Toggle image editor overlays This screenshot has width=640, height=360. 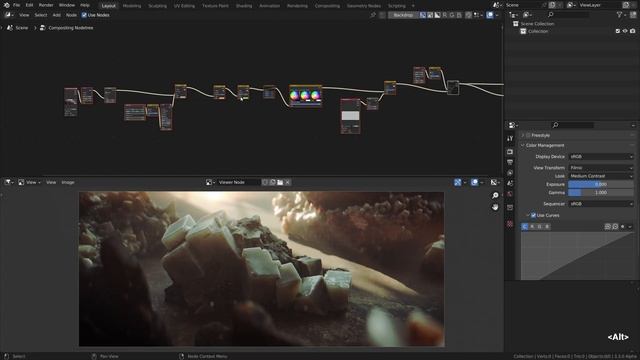[x=474, y=182]
